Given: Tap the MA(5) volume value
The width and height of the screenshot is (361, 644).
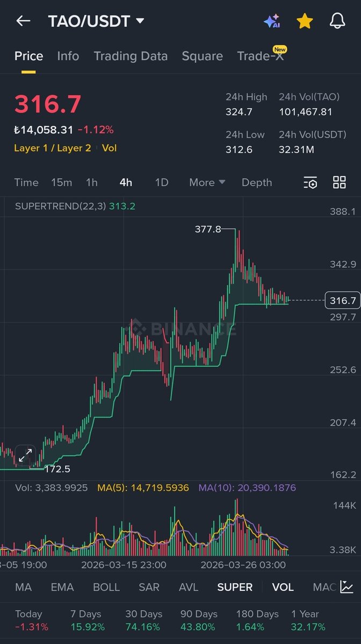Looking at the screenshot, I should click(143, 488).
